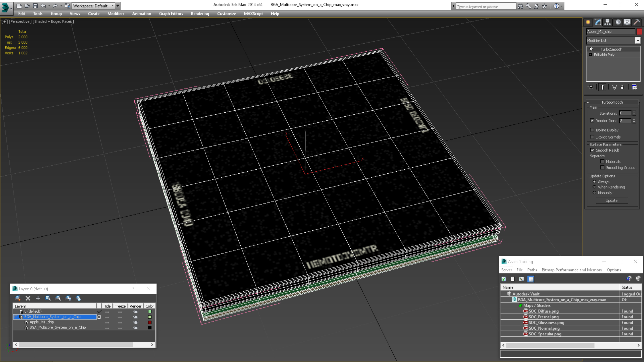Open the Utilities hammer panel tab

(x=637, y=22)
